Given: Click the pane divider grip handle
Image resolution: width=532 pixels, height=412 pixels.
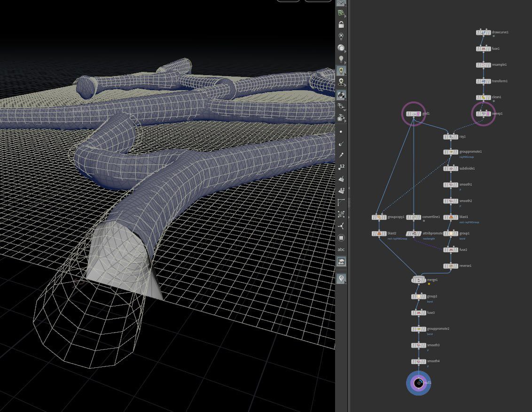Looking at the screenshot, I should [x=349, y=202].
